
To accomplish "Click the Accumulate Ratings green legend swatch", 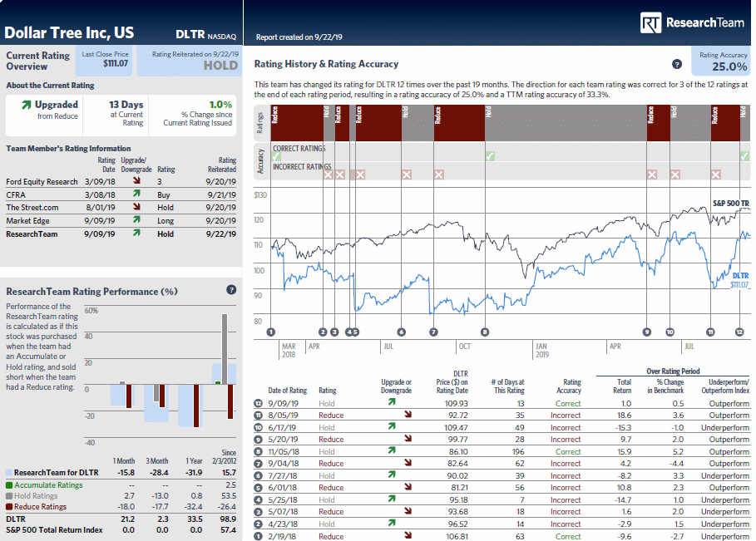I will (9, 485).
